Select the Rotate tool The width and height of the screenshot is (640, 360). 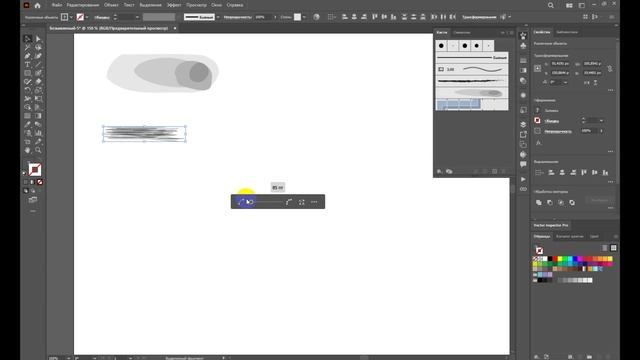pyautogui.click(x=27, y=90)
